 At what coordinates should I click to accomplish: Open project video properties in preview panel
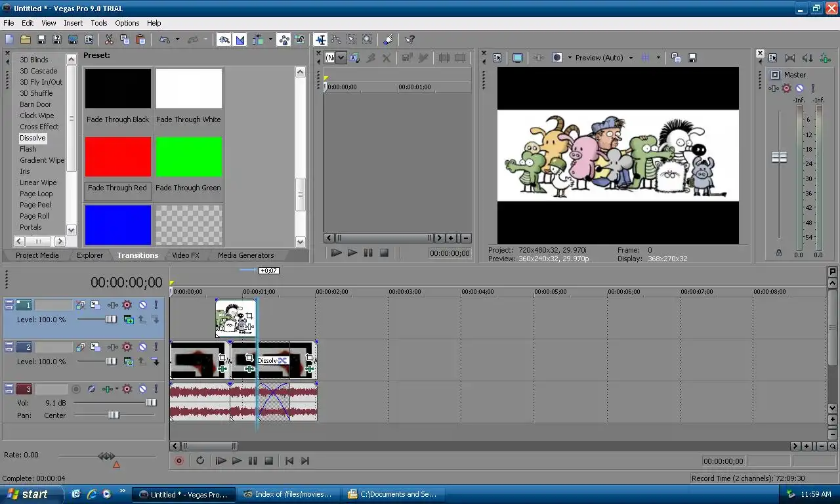click(497, 58)
